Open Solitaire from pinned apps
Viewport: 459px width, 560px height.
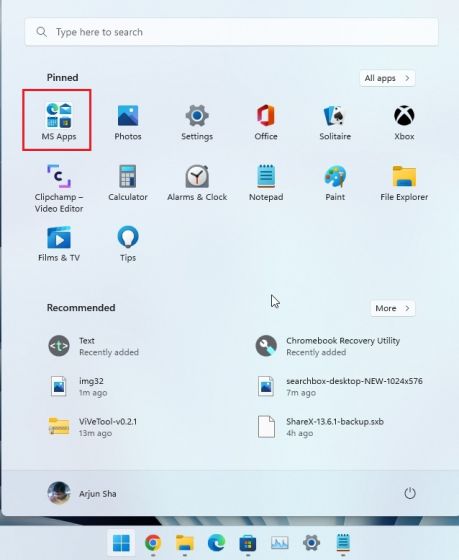click(x=335, y=122)
